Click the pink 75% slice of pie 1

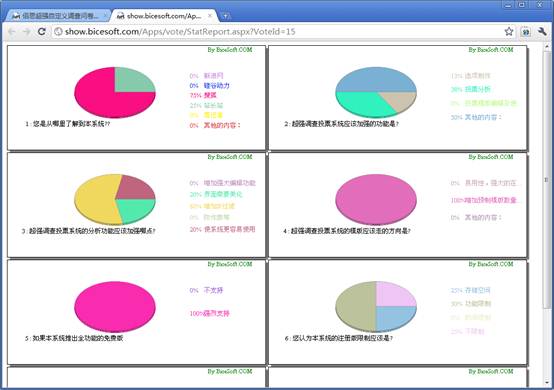pyautogui.click(x=106, y=101)
